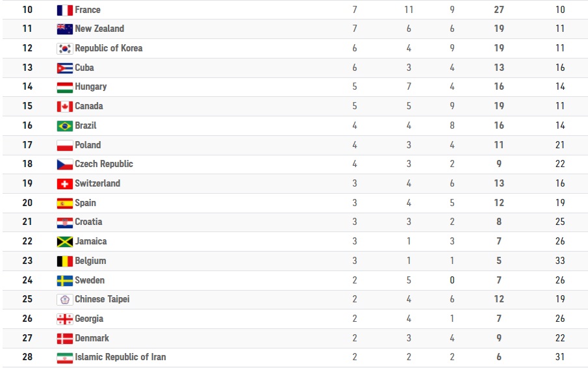Open the Denmark country name link
The image size is (588, 368).
click(92, 338)
